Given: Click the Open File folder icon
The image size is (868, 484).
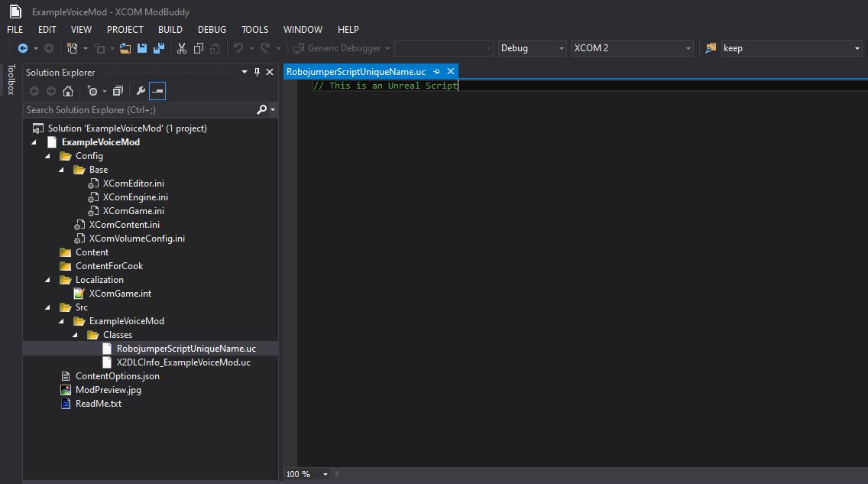Looking at the screenshot, I should pyautogui.click(x=125, y=48).
